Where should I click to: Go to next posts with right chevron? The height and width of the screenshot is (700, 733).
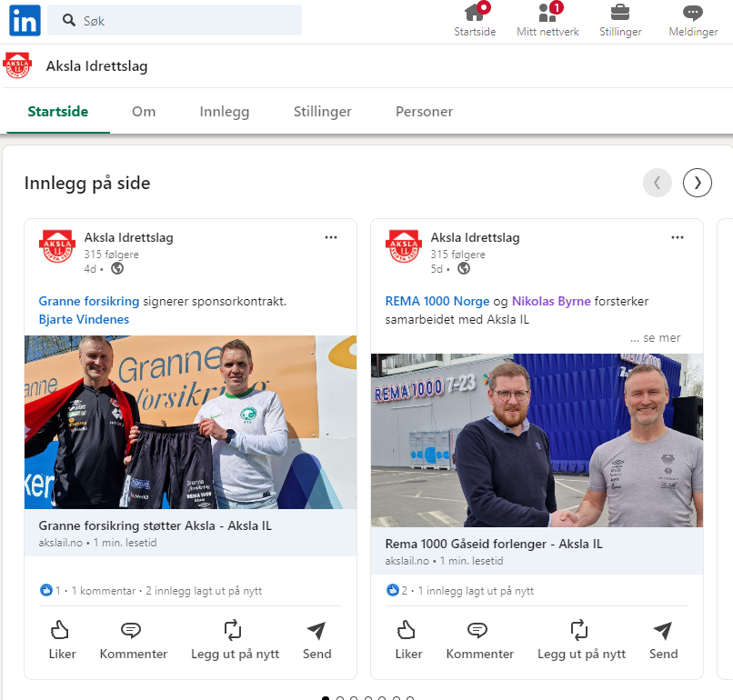[698, 183]
